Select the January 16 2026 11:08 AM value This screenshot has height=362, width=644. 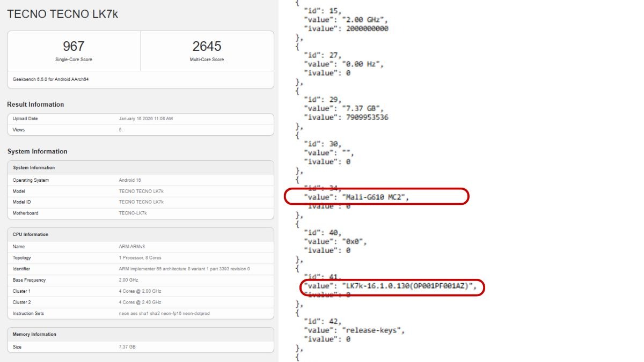146,119
